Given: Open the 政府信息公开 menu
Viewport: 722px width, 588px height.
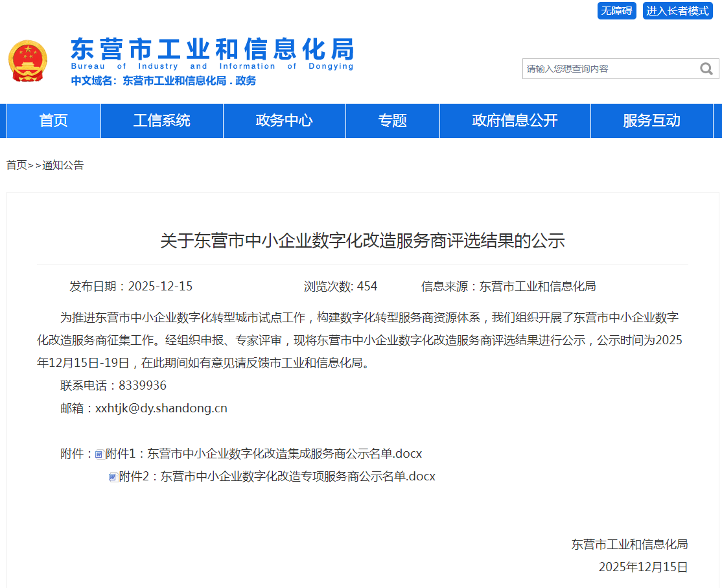Looking at the screenshot, I should click(515, 121).
